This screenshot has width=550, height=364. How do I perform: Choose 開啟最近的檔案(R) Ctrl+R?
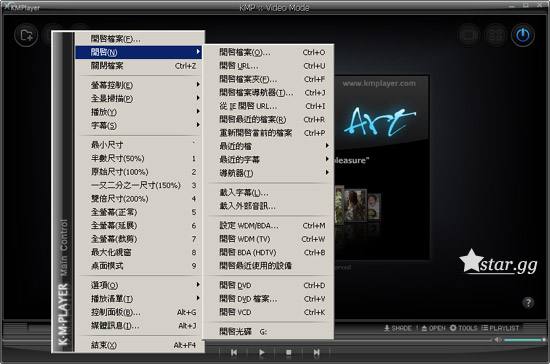(270, 120)
